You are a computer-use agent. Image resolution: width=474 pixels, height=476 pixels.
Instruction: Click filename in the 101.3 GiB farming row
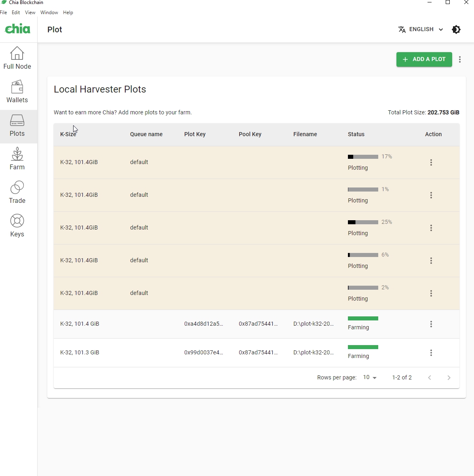click(313, 352)
